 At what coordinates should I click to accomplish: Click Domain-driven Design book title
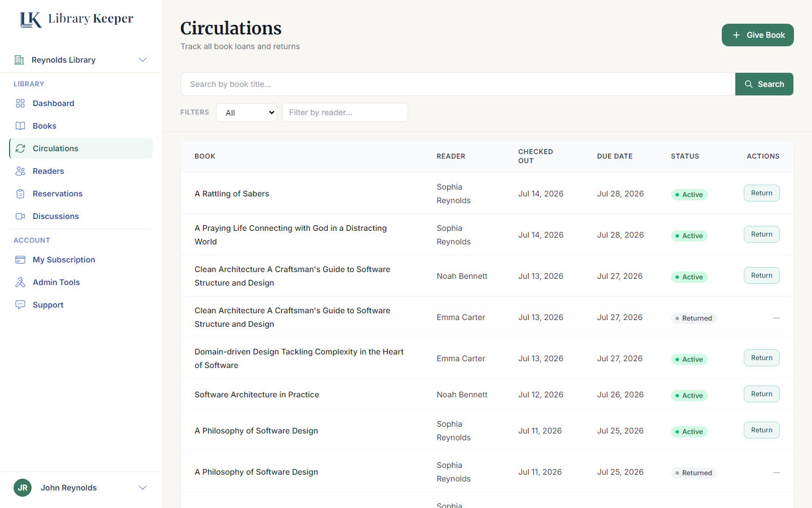pyautogui.click(x=299, y=358)
